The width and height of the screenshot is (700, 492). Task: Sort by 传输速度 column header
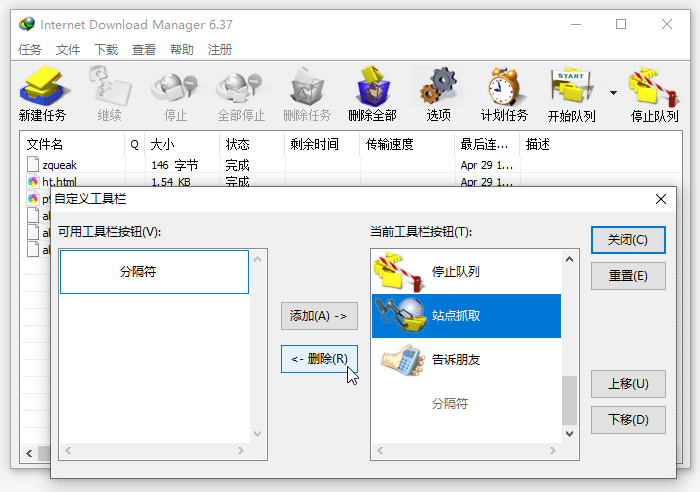click(x=407, y=144)
